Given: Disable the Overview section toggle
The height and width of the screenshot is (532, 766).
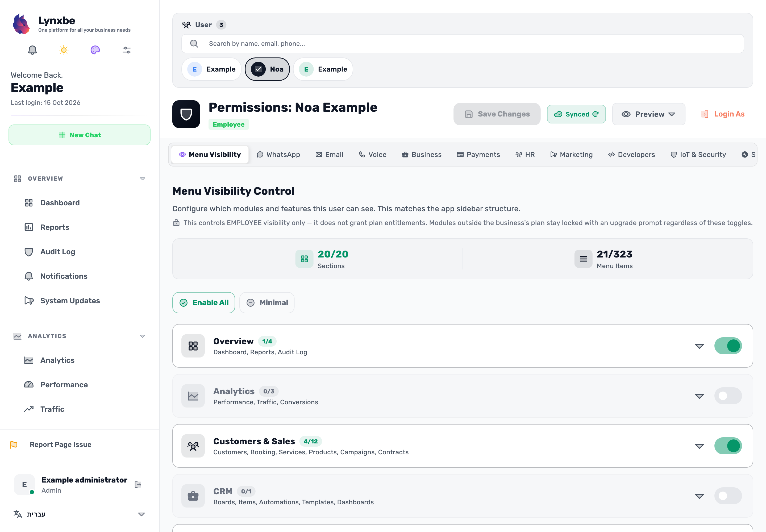Looking at the screenshot, I should [x=728, y=346].
